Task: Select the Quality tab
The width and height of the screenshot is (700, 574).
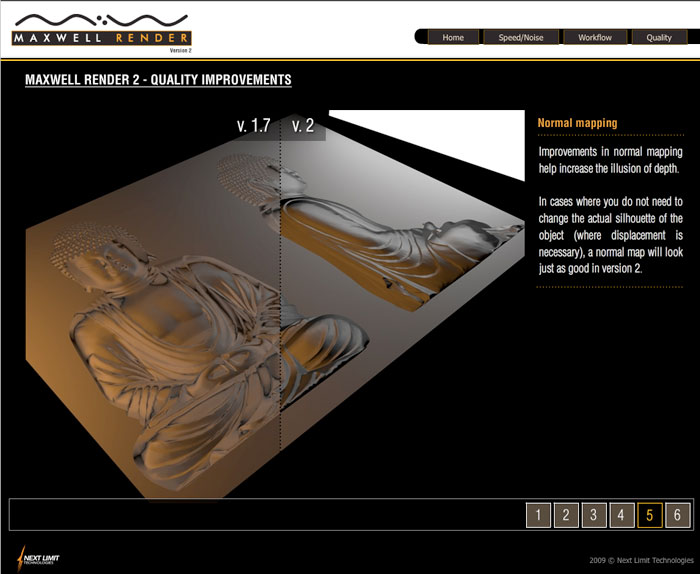Action: click(659, 37)
